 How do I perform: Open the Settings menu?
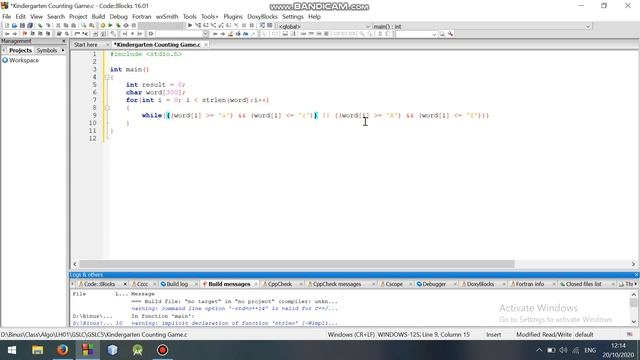[293, 17]
